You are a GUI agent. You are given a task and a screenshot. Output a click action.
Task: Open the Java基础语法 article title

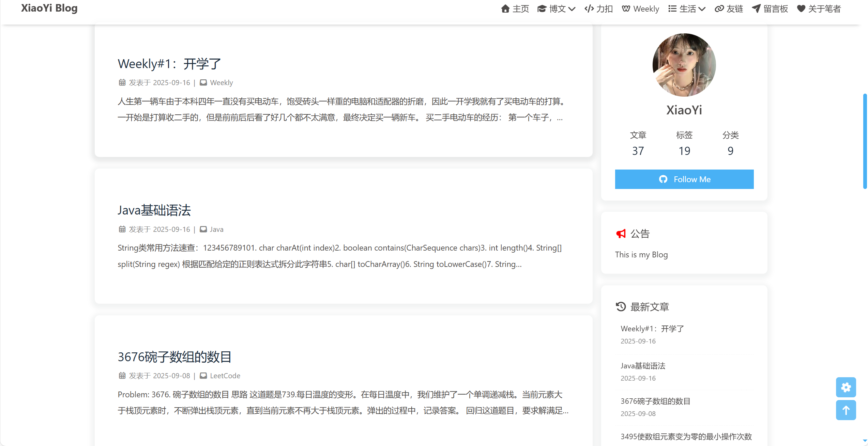[x=154, y=210]
